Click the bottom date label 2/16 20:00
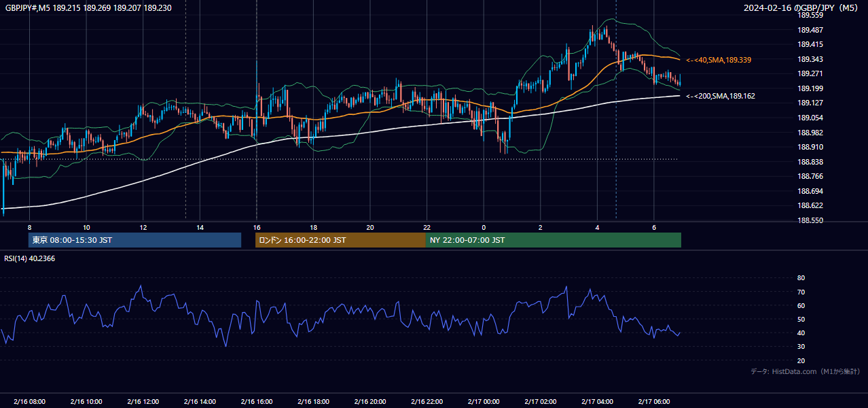This screenshot has width=868, height=408. (369, 401)
